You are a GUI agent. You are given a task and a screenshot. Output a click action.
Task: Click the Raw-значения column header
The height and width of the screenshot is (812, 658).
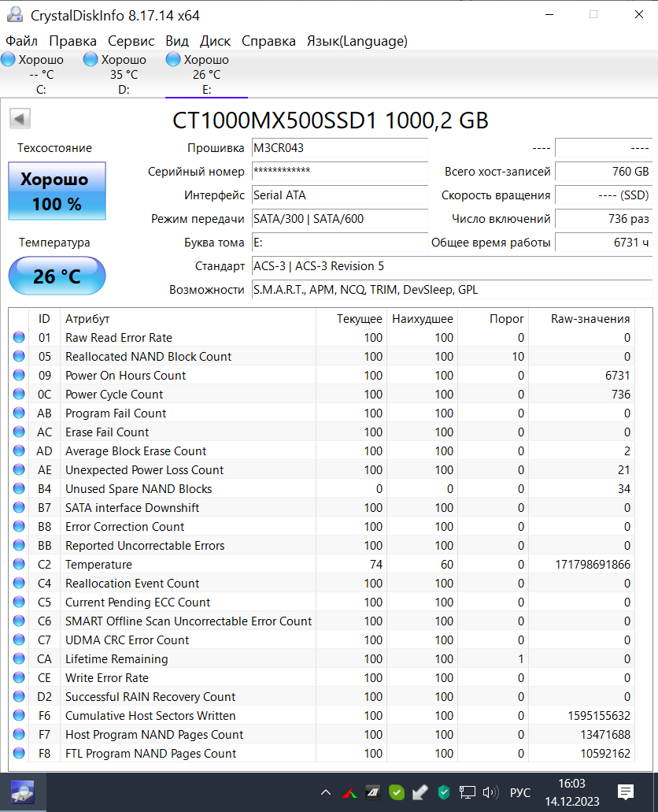[582, 319]
